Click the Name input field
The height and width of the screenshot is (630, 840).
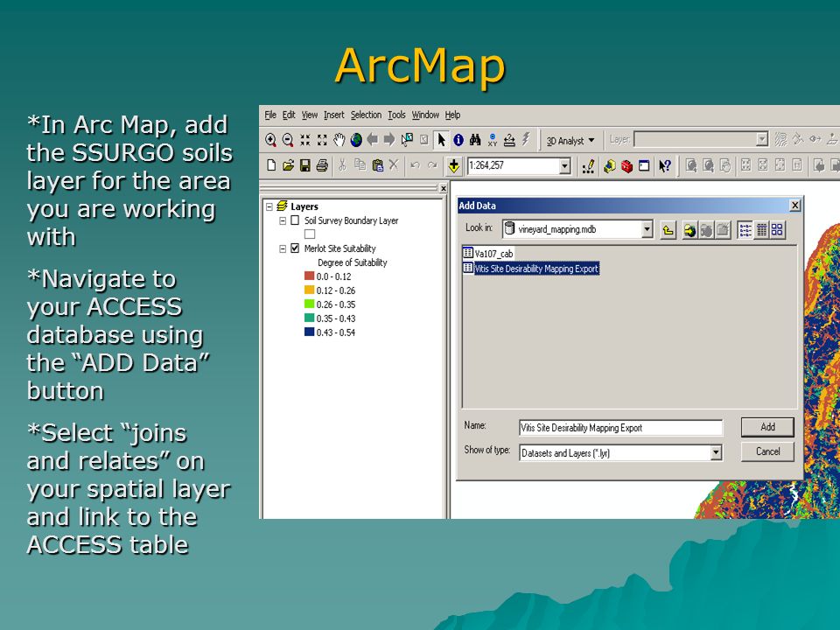coord(620,428)
